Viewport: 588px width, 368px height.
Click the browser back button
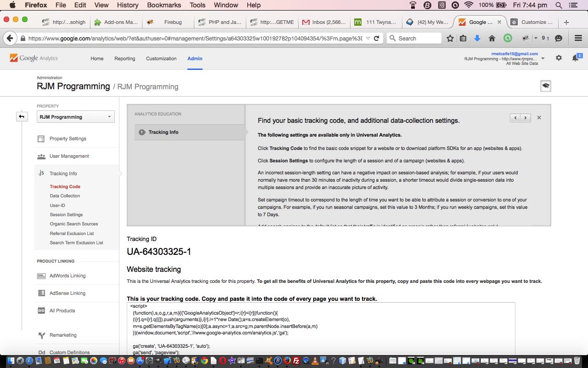[x=10, y=38]
